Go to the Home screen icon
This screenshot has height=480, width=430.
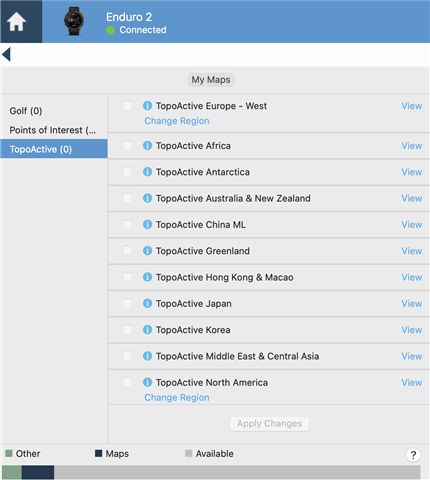point(16,22)
